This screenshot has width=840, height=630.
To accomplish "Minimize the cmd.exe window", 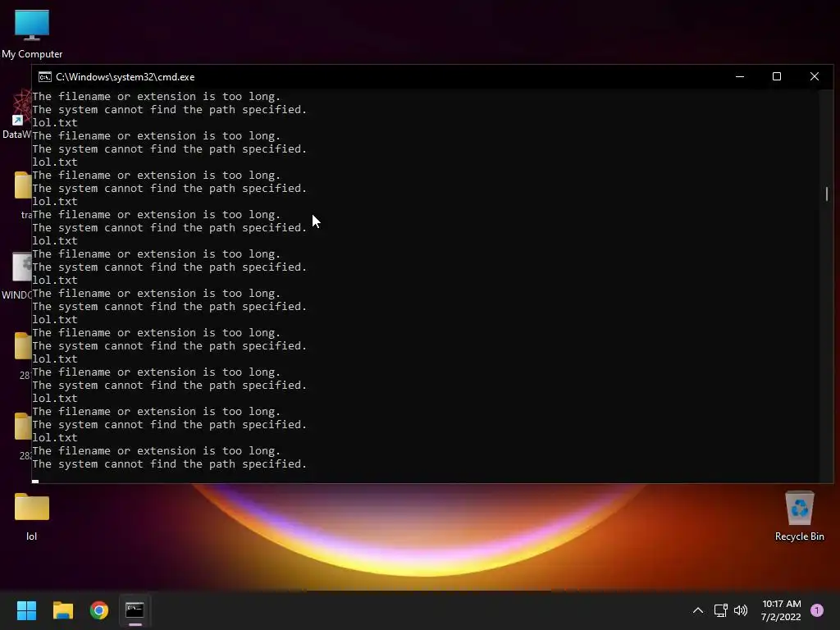I will [740, 76].
